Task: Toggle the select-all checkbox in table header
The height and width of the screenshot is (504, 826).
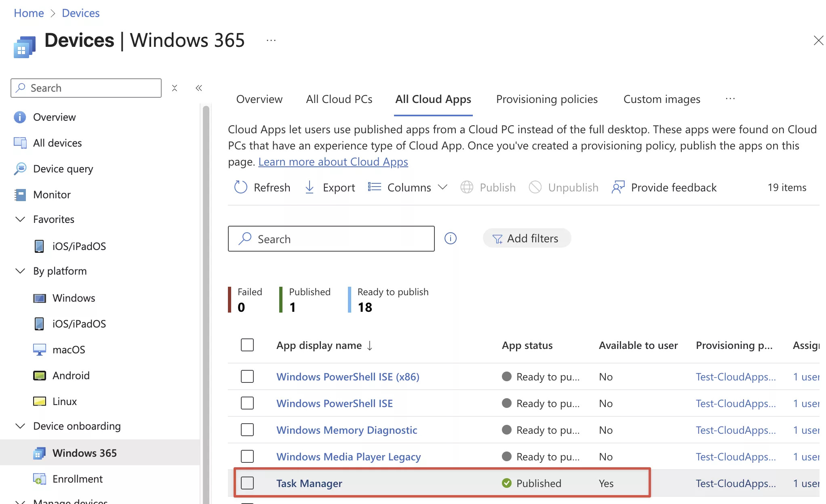Action: tap(247, 345)
